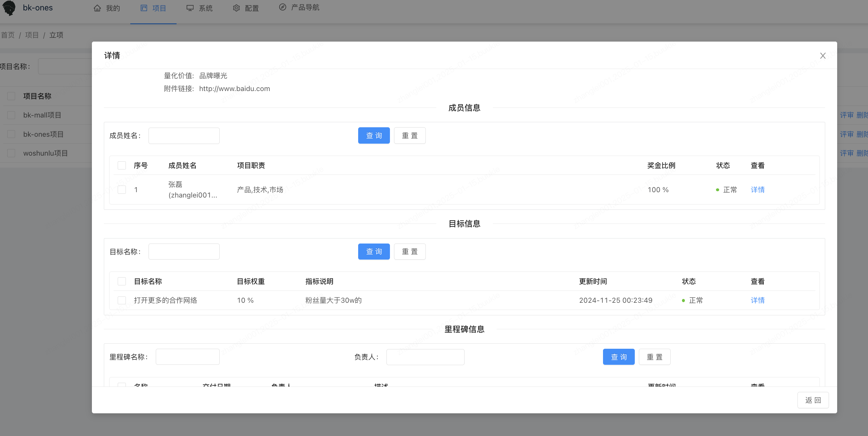Click the compass icon beside 产品导航
The image size is (868, 436).
coord(283,7)
